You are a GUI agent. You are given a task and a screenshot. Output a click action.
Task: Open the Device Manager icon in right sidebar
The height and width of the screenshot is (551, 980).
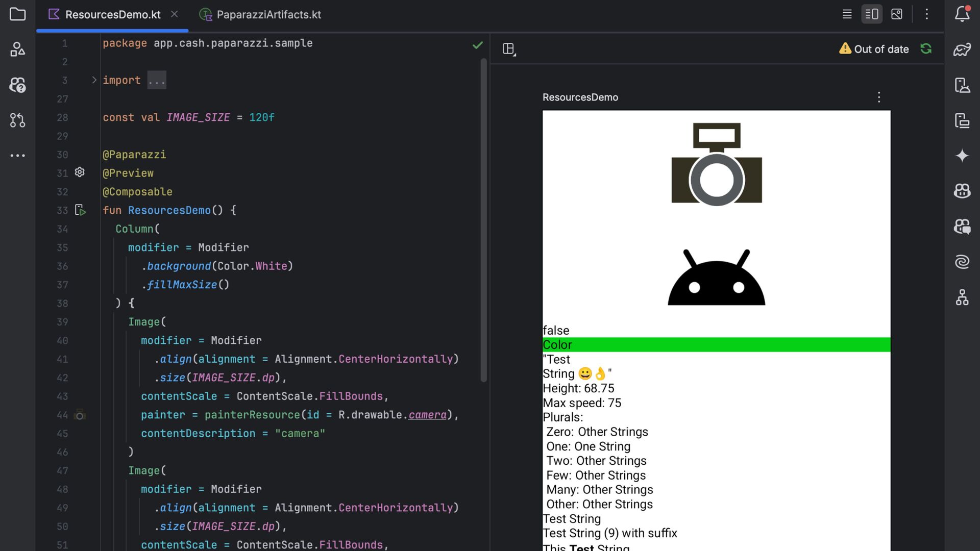tap(962, 85)
